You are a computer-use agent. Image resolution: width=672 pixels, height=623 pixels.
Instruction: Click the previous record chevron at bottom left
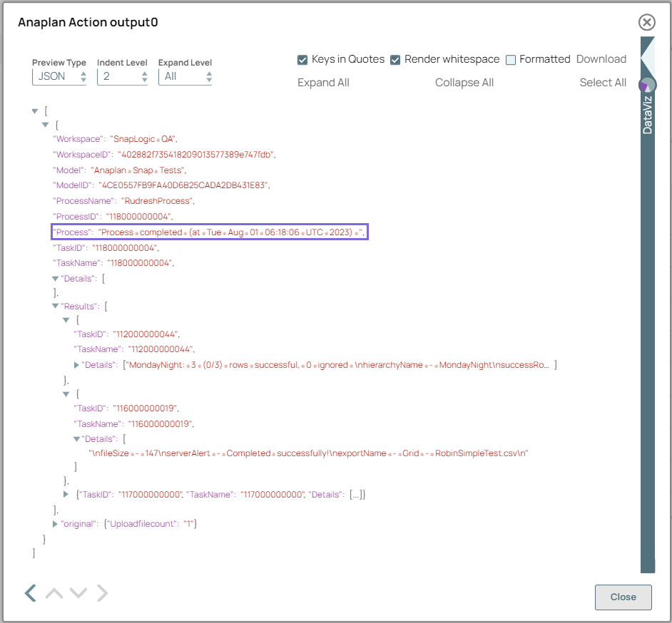click(x=29, y=593)
